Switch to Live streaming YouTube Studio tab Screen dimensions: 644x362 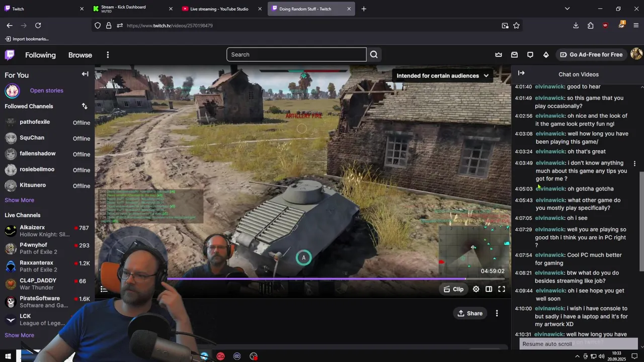pos(221,9)
